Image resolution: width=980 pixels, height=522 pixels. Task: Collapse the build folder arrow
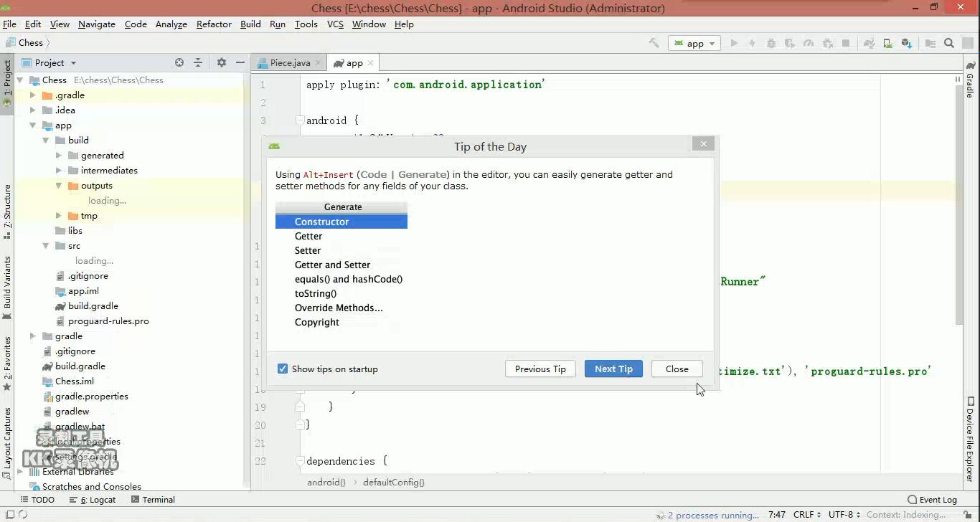pyautogui.click(x=46, y=141)
